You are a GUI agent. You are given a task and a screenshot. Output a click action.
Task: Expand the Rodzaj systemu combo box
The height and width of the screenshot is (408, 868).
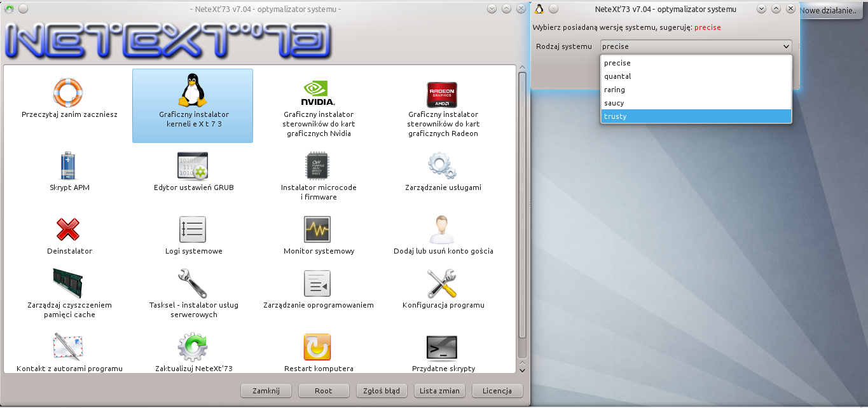point(696,46)
